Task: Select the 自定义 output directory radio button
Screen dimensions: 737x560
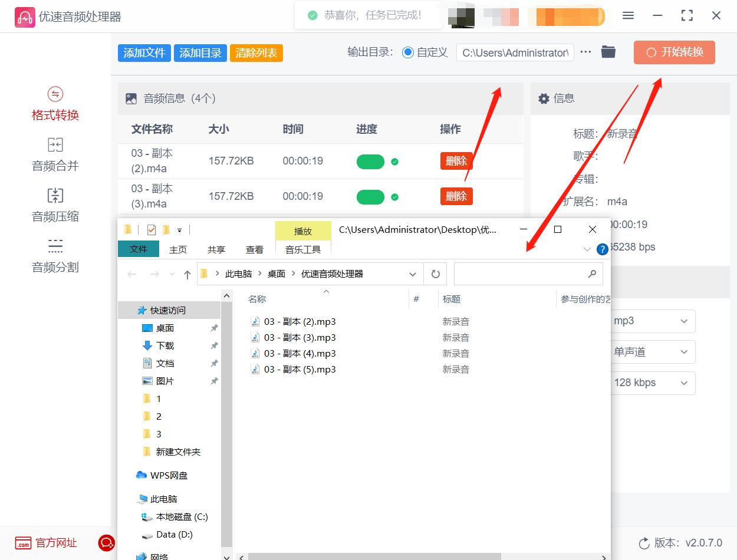Action: tap(407, 52)
